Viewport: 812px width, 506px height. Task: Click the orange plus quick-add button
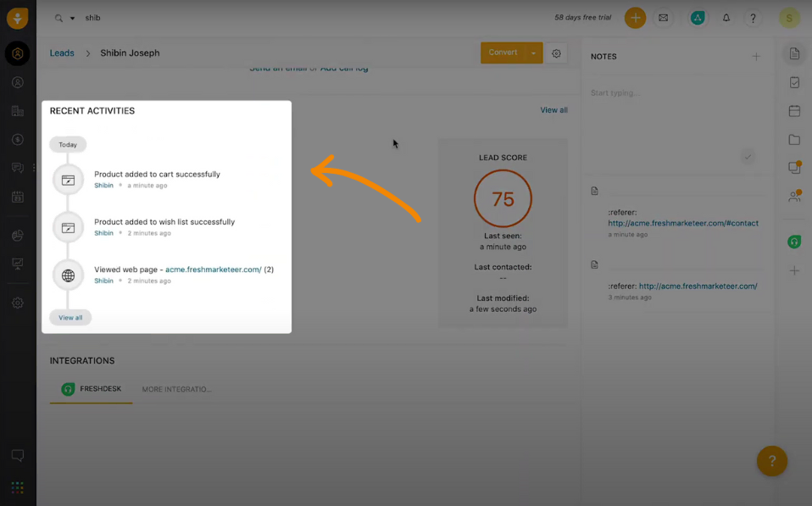(635, 18)
